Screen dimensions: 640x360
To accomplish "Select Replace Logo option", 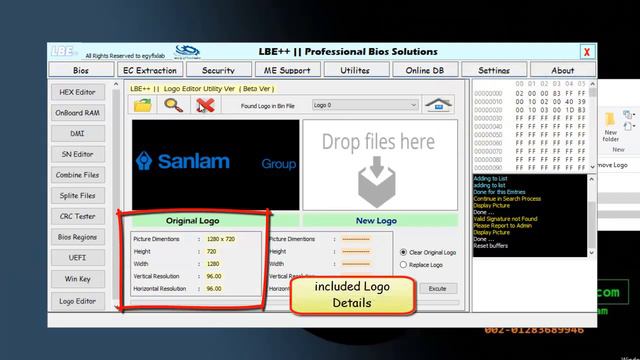I will 422,264.
